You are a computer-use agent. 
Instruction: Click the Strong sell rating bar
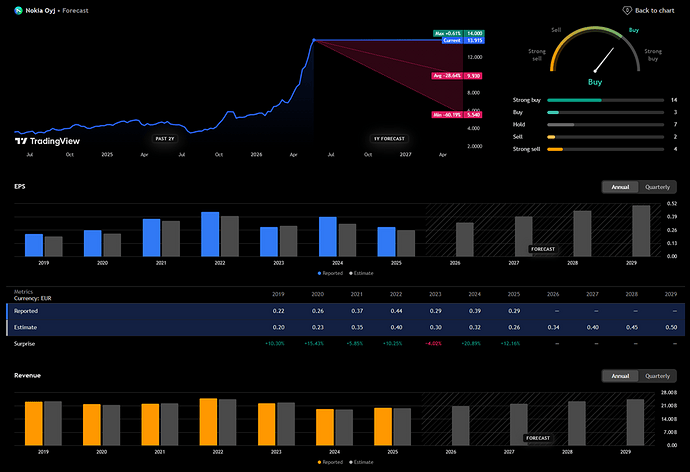[605, 150]
